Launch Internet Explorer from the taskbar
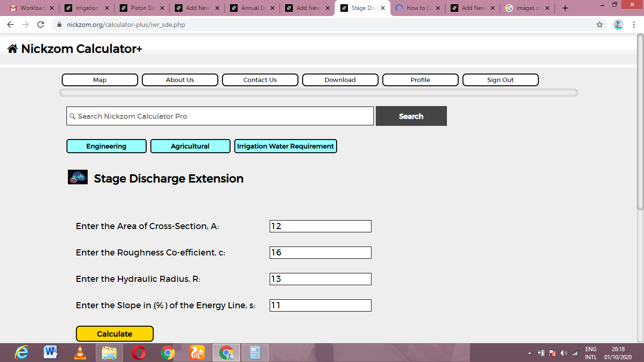The width and height of the screenshot is (644, 362). (x=21, y=353)
